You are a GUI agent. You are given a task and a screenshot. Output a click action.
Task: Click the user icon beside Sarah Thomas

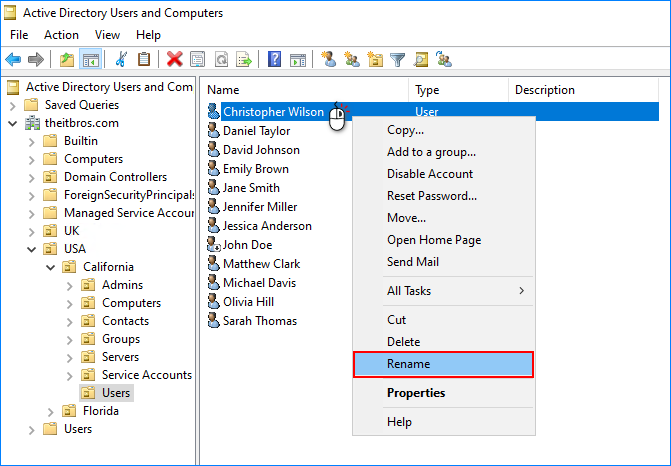pyautogui.click(x=214, y=320)
